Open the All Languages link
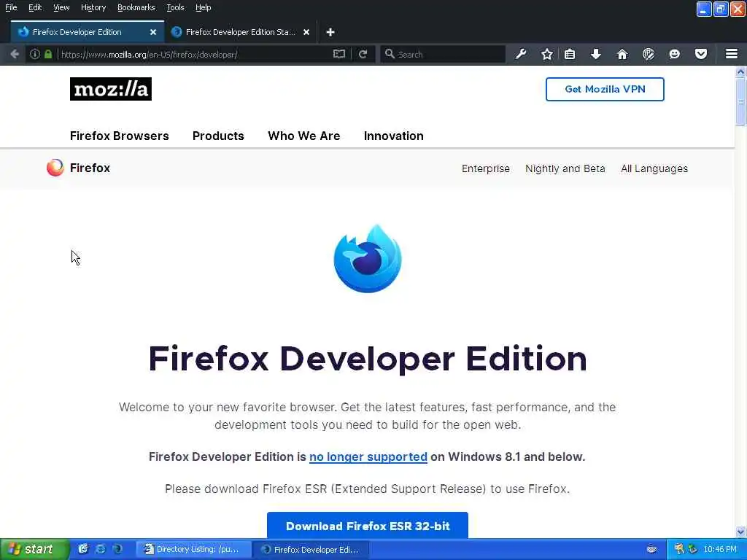Screen dimensions: 747x560 coord(654,168)
